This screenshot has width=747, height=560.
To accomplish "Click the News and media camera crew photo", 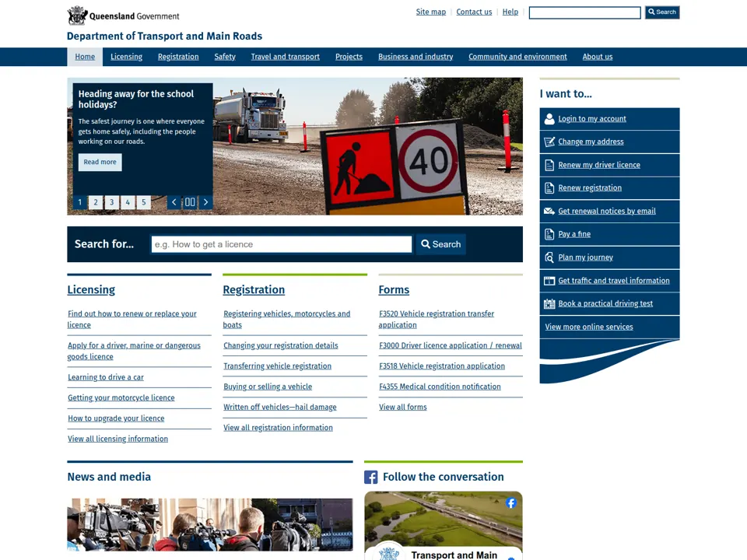I will point(210,525).
